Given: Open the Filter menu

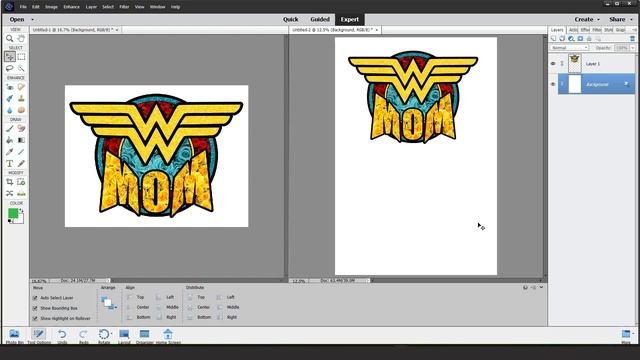Looking at the screenshot, I should tap(124, 7).
